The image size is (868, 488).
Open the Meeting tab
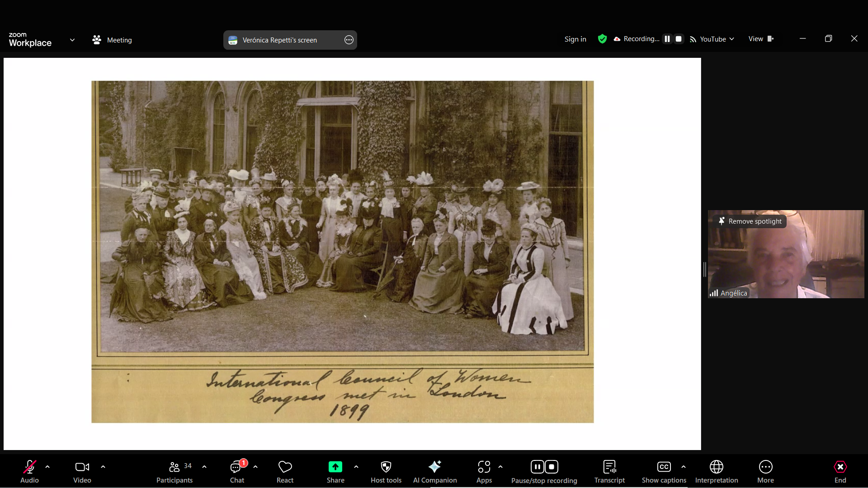coord(112,40)
